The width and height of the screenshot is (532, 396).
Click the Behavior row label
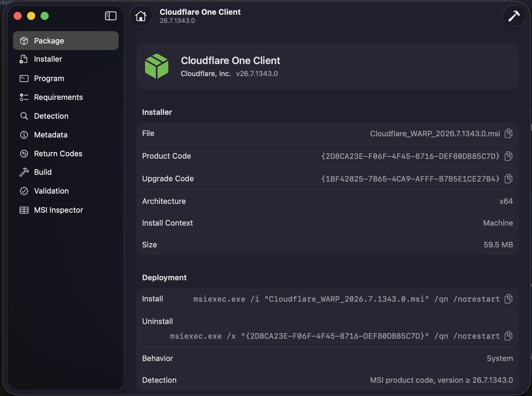coord(157,358)
